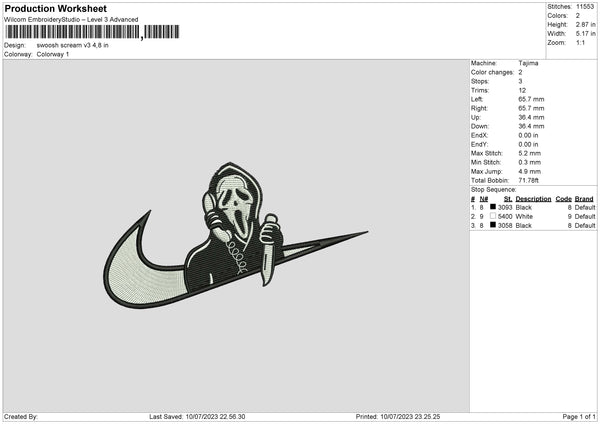Click "Wilcom EmbroideryStudio – Level 3 Advanced" text

tap(71, 20)
